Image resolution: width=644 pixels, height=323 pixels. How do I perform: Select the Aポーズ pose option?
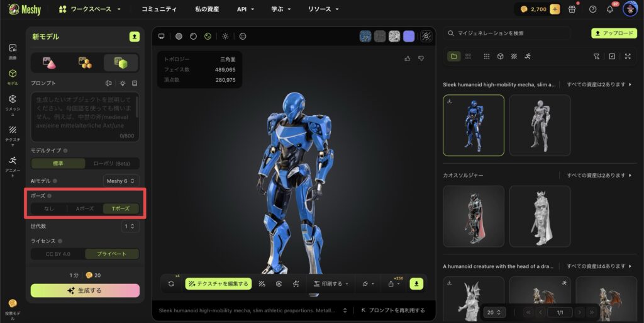tap(85, 208)
